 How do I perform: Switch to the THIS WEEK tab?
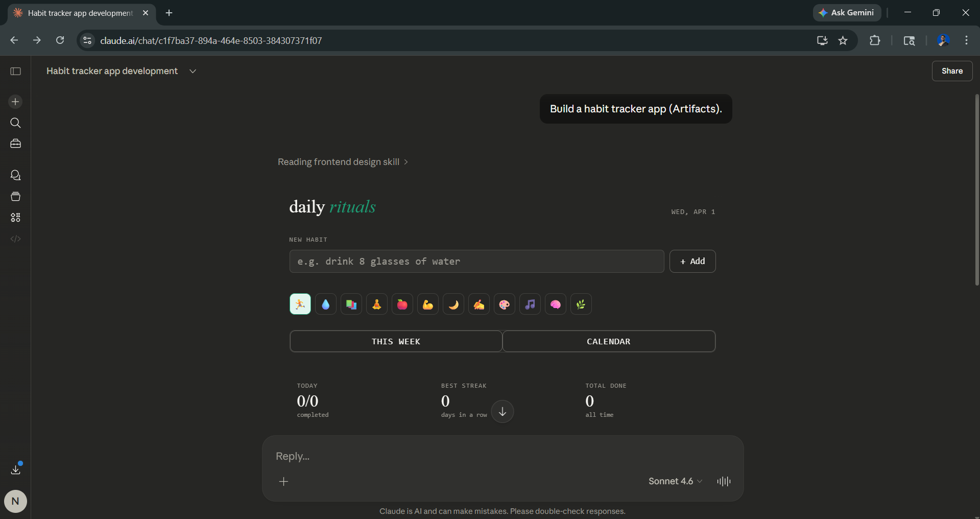(x=396, y=341)
